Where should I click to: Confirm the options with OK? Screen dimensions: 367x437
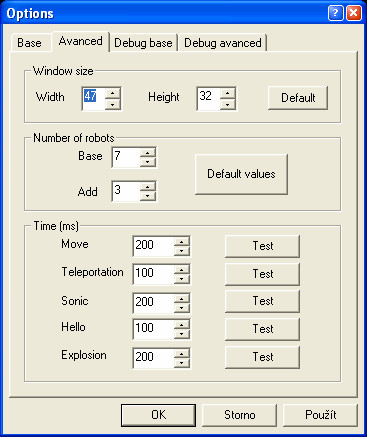click(158, 415)
